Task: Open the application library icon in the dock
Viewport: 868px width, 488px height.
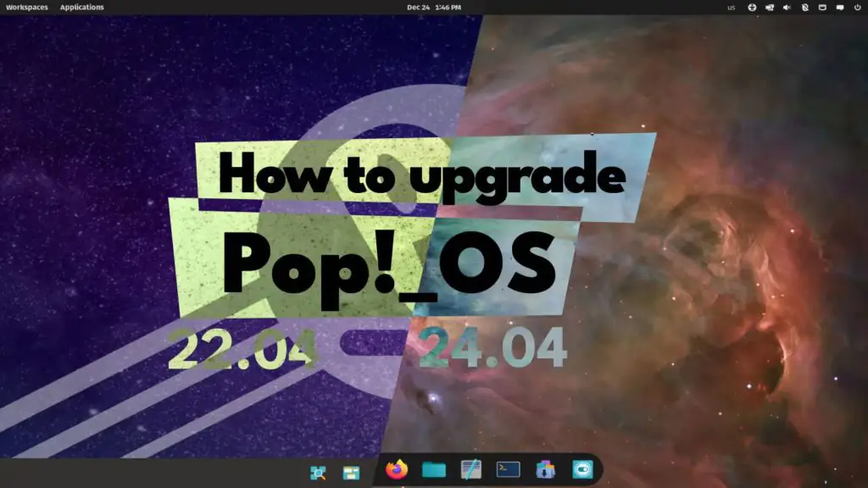Action: point(349,472)
